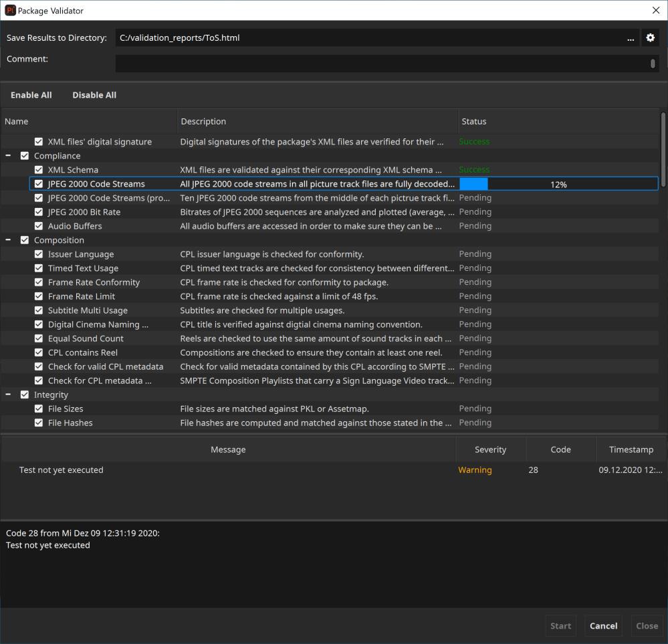Toggle the Compliance group checkbox
Viewport: 668px width, 644px height.
pyautogui.click(x=25, y=156)
